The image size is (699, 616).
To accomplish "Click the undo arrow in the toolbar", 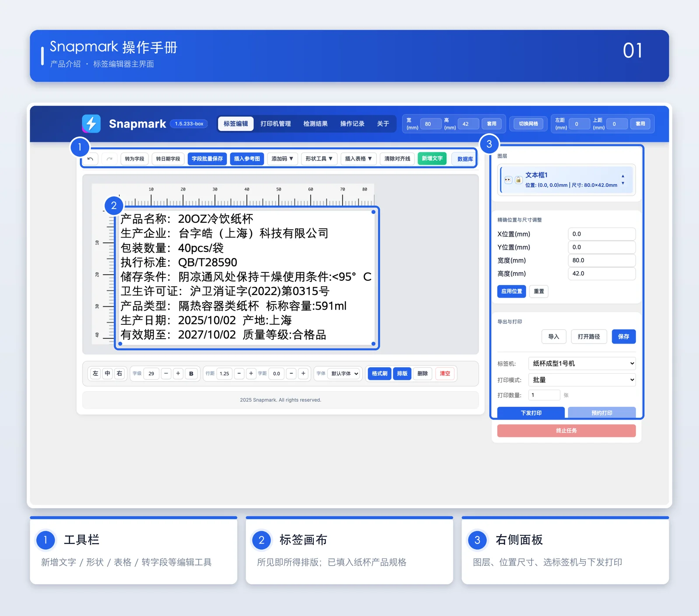I will coord(90,159).
